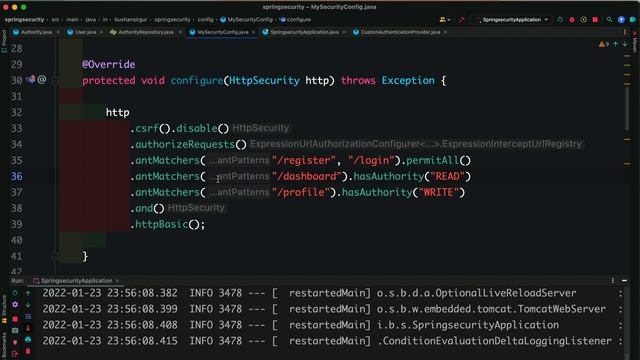
Task: Click the green Rerun icon in Run panel
Action: click(x=15, y=293)
